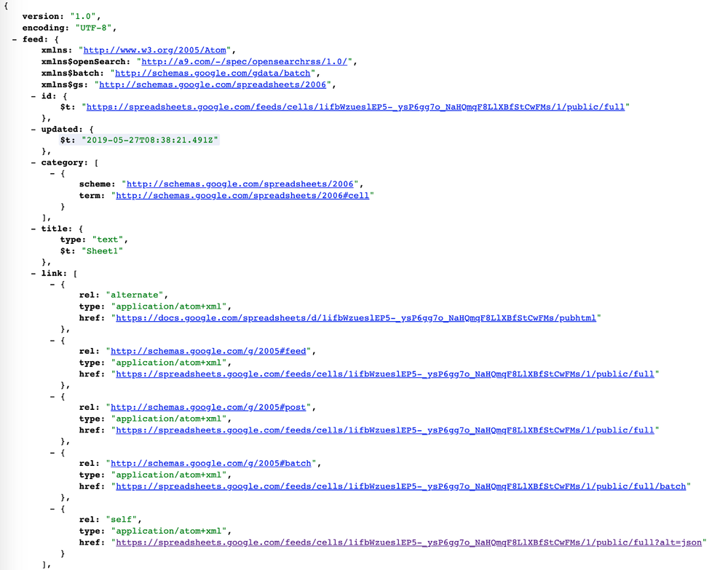
Task: Open the openSearch spec link
Action: (x=247, y=61)
